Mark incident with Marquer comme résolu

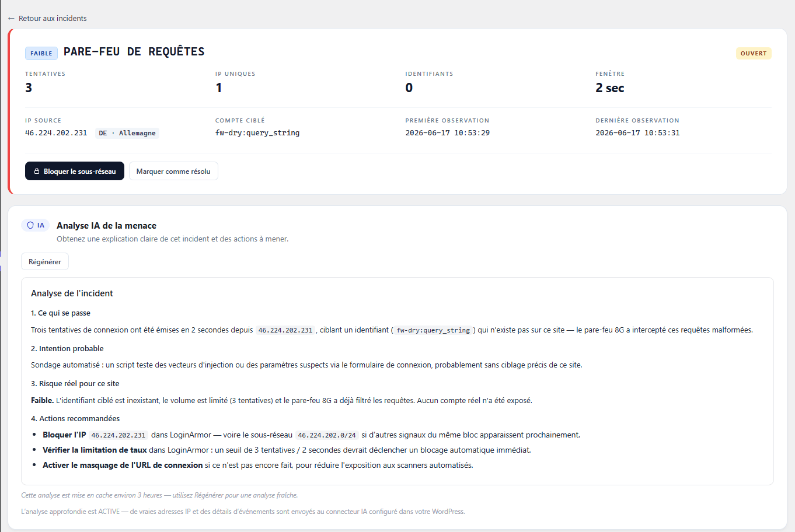[x=173, y=171]
